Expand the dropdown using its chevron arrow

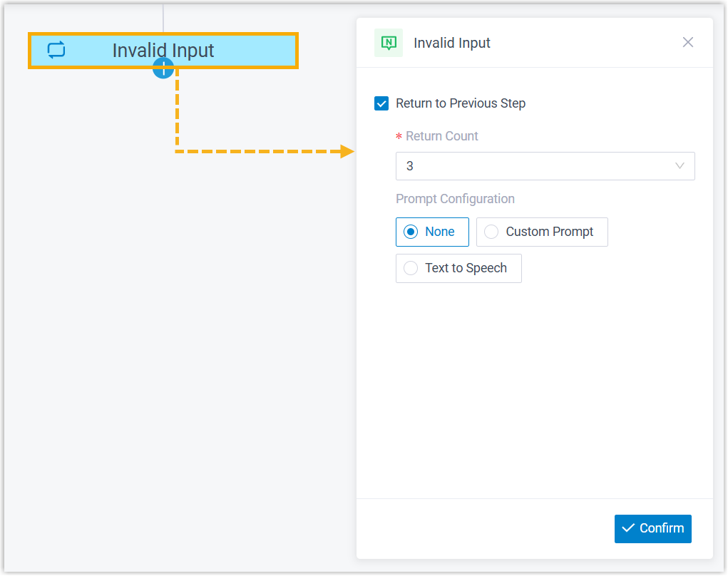[680, 166]
